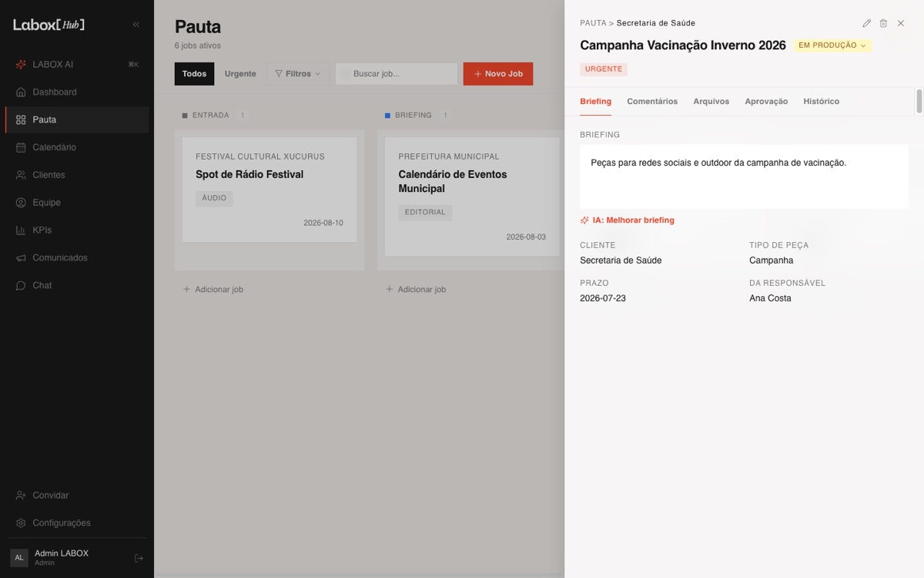The width and height of the screenshot is (924, 578).
Task: Close the job detail panel
Action: (x=901, y=24)
